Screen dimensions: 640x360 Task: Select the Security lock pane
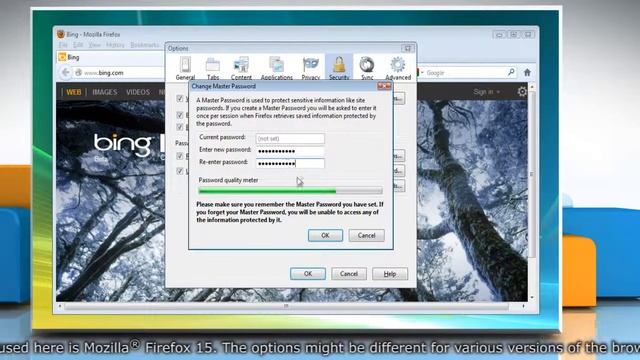coord(339,68)
